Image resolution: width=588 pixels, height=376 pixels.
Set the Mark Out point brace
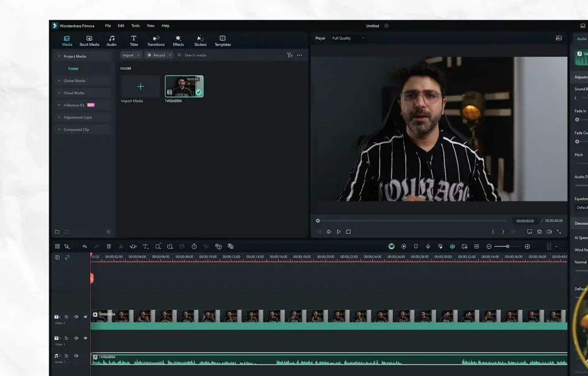(503, 232)
